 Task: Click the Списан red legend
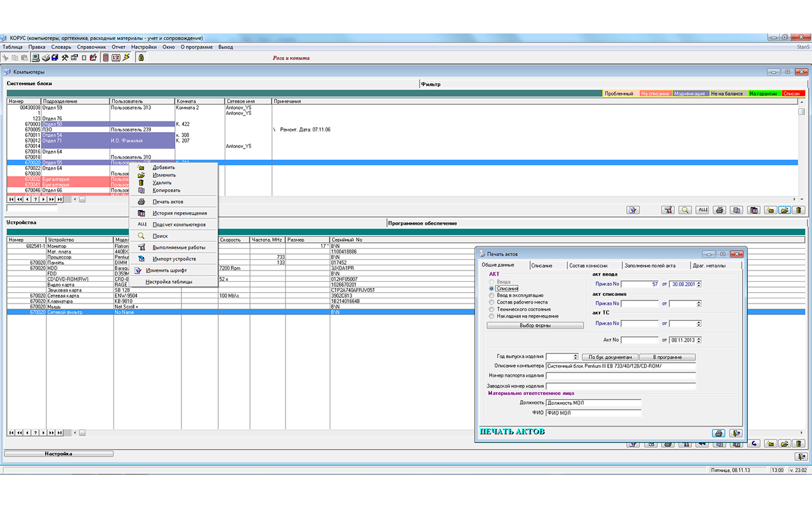click(792, 93)
